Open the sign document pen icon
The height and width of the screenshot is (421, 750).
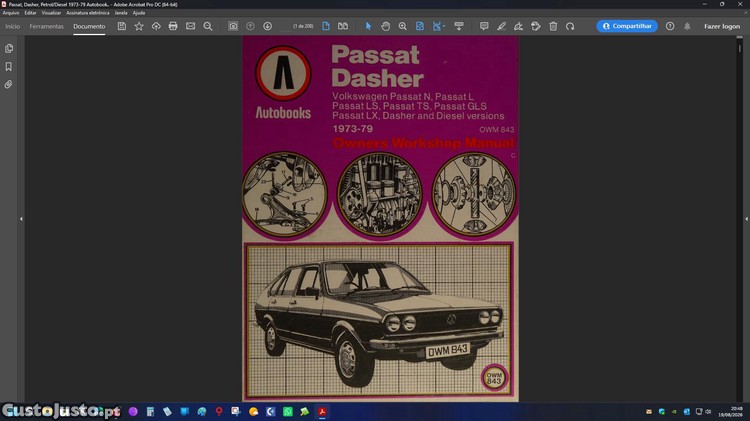click(x=518, y=26)
